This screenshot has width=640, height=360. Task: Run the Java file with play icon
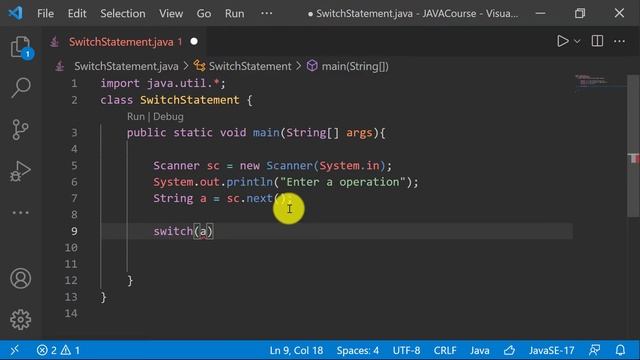[x=562, y=41]
